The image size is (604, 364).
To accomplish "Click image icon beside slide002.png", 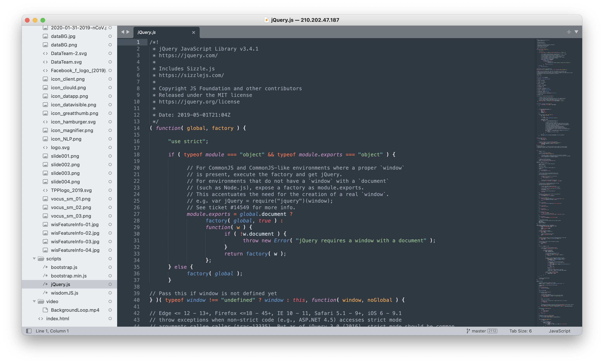I will click(x=45, y=165).
